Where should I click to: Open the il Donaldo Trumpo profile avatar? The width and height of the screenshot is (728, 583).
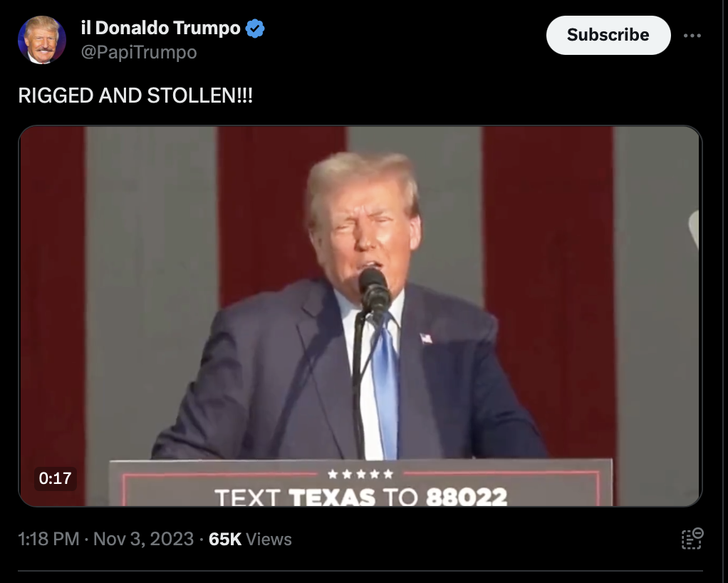[42, 40]
